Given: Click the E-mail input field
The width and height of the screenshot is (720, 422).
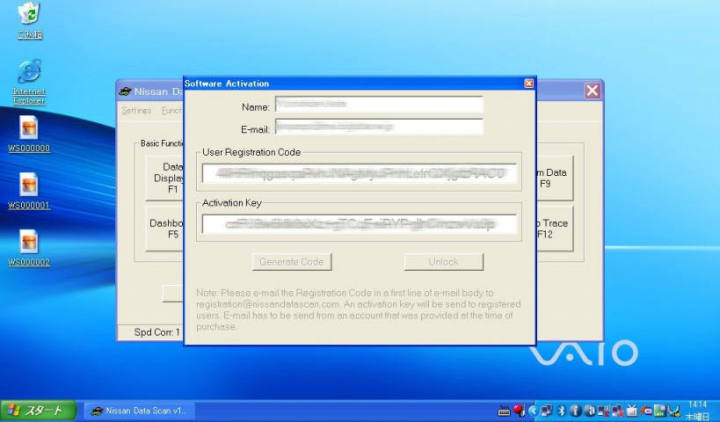Looking at the screenshot, I should (379, 127).
